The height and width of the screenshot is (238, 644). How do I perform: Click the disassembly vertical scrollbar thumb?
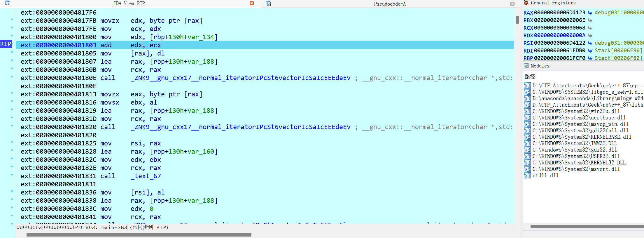pos(517,20)
